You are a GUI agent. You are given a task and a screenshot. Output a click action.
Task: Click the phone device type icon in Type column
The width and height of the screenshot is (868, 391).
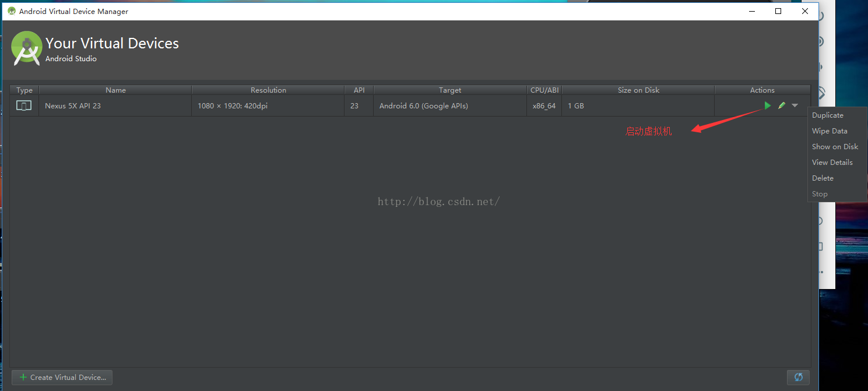(x=24, y=105)
